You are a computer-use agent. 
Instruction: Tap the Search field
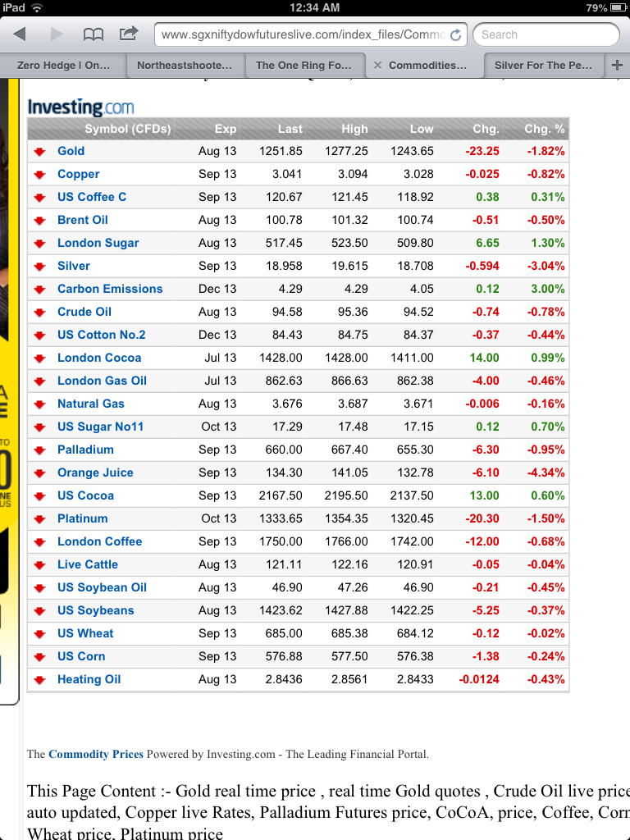546,34
